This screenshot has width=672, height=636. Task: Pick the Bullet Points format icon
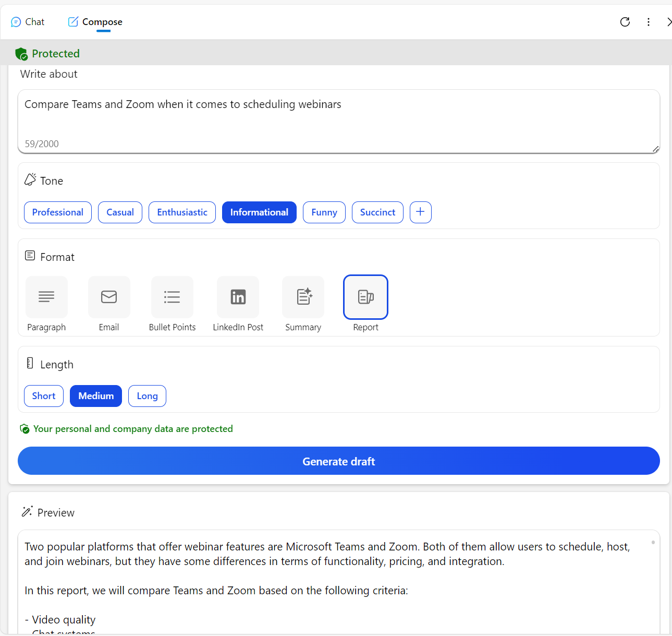click(172, 297)
